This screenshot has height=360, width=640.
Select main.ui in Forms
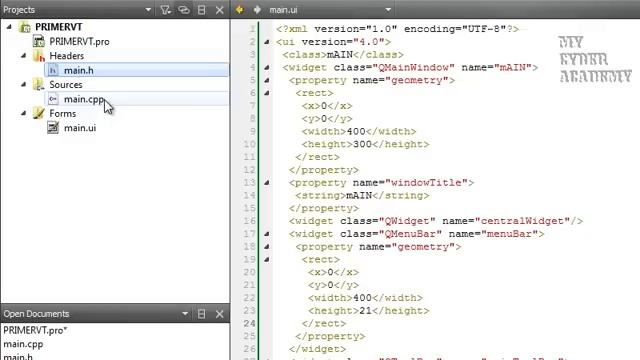[80, 128]
